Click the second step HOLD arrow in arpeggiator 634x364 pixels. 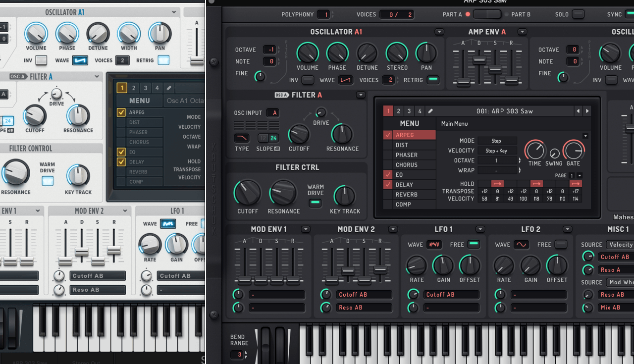[x=497, y=184]
